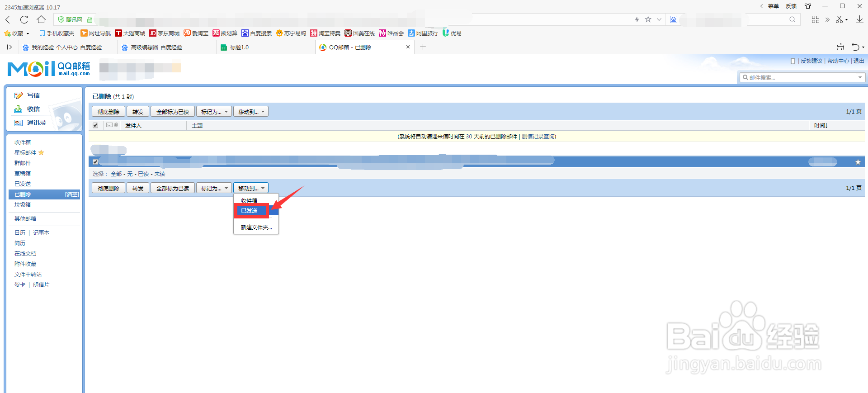Click the Baidu paw search engine icon
This screenshot has height=393, width=868.
(674, 19)
